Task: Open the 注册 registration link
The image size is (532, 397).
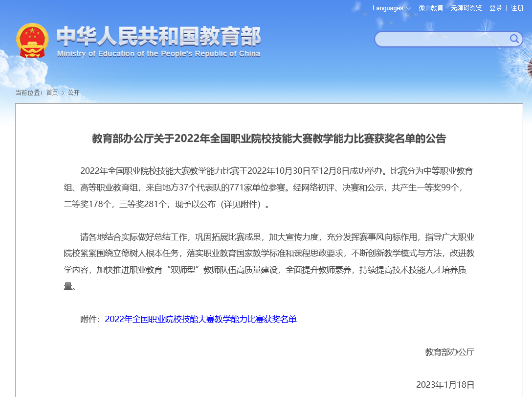Action: tap(517, 8)
